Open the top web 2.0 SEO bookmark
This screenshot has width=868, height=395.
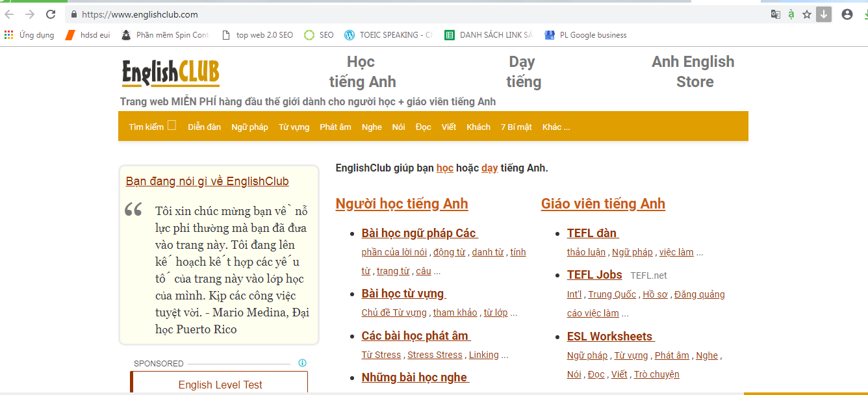click(257, 35)
